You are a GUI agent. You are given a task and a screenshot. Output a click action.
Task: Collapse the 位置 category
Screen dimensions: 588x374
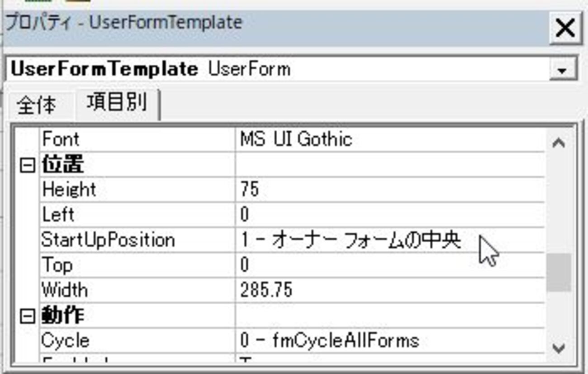[x=28, y=165]
